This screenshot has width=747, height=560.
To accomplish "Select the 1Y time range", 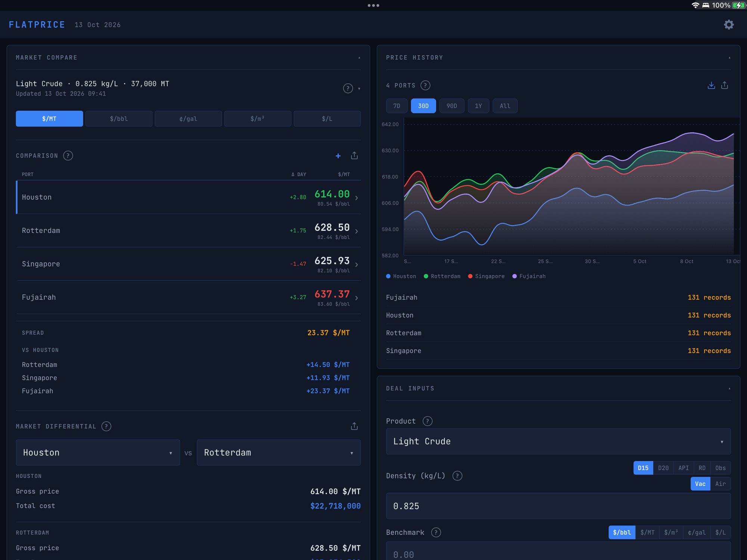I will (478, 106).
